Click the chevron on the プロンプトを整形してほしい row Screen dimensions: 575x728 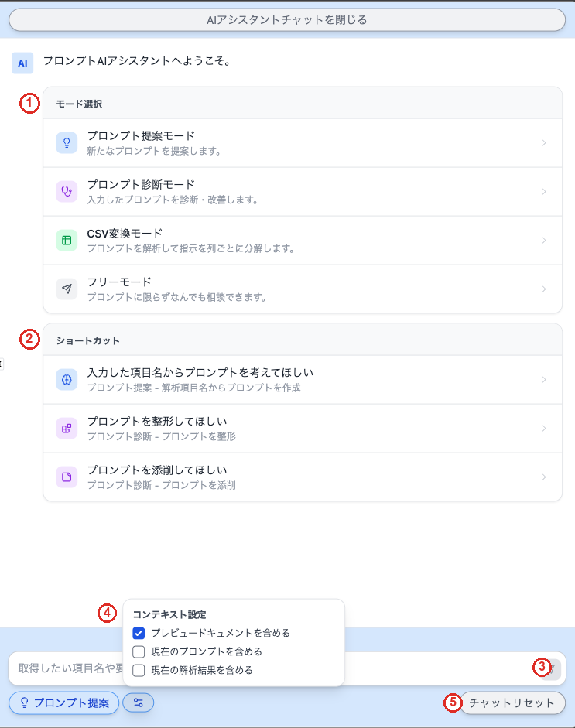pos(544,429)
